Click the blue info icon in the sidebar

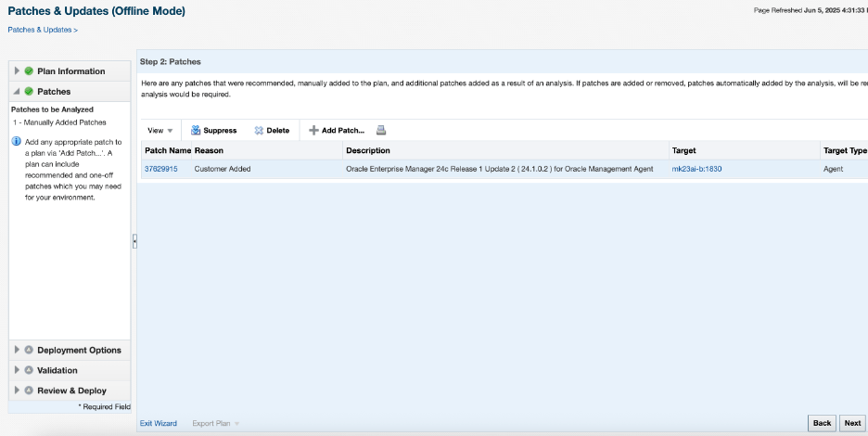pyautogui.click(x=17, y=141)
